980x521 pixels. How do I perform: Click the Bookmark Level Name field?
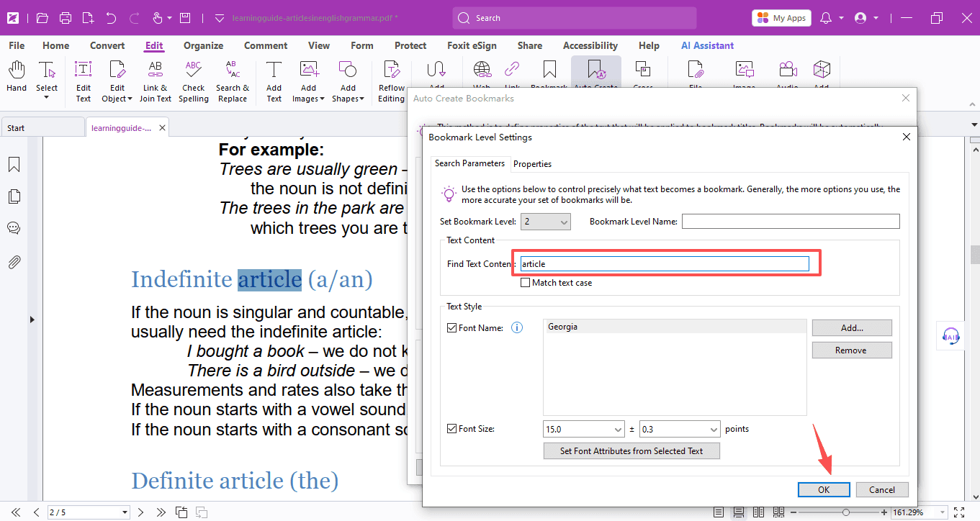click(x=791, y=221)
